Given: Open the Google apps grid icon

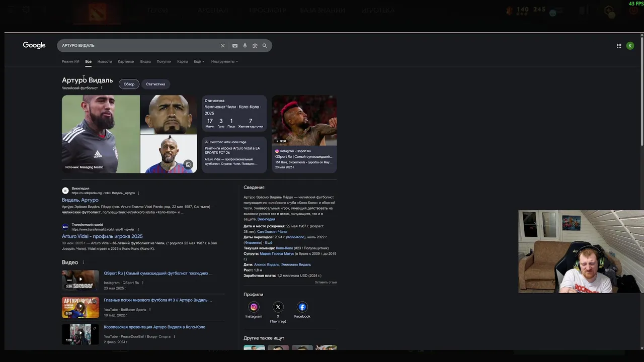Looking at the screenshot, I should tap(619, 46).
